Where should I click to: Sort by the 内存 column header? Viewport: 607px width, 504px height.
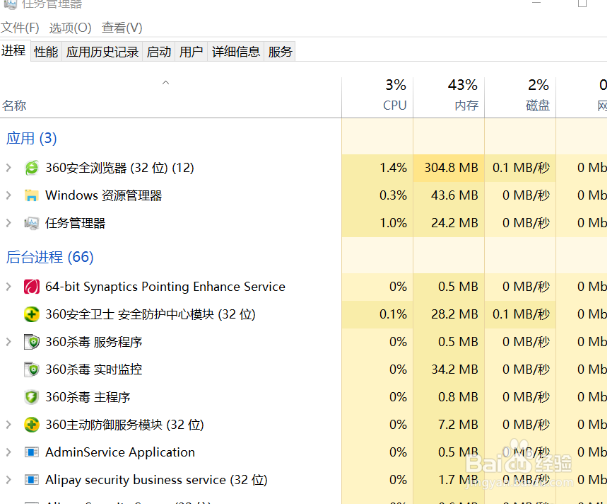point(449,97)
